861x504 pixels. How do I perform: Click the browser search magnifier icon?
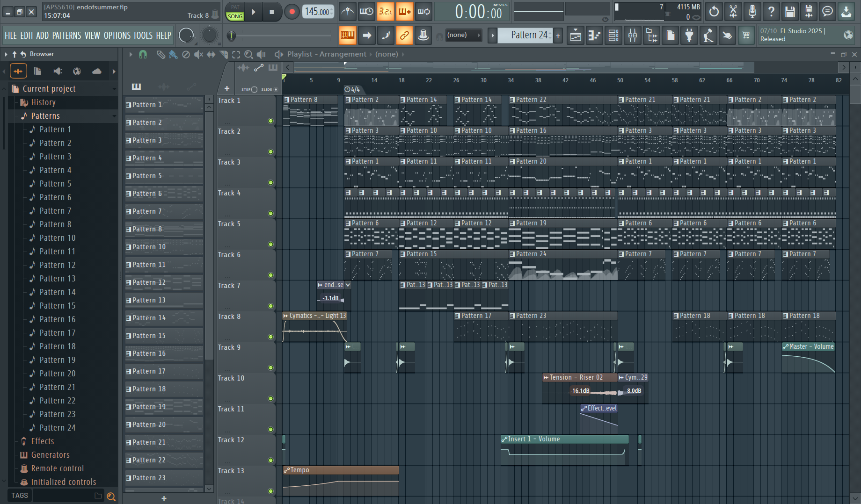(111, 497)
